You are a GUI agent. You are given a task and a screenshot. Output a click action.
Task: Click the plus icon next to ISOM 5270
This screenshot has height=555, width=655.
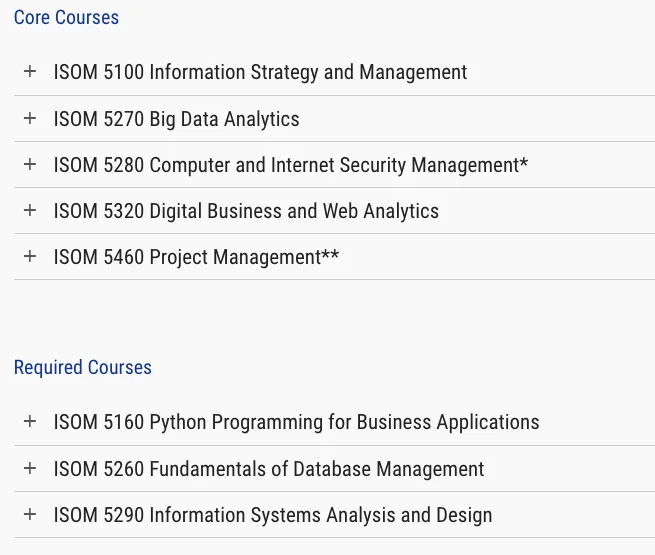click(x=30, y=118)
